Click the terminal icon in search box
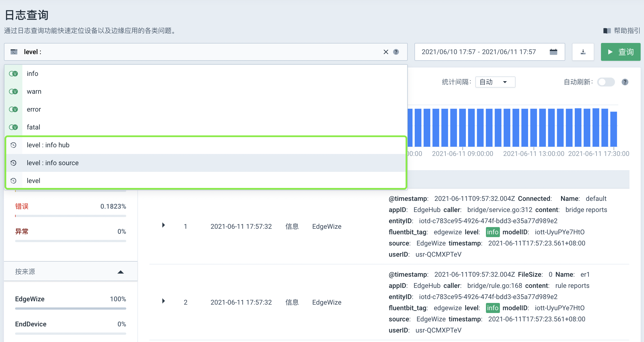 (14, 52)
